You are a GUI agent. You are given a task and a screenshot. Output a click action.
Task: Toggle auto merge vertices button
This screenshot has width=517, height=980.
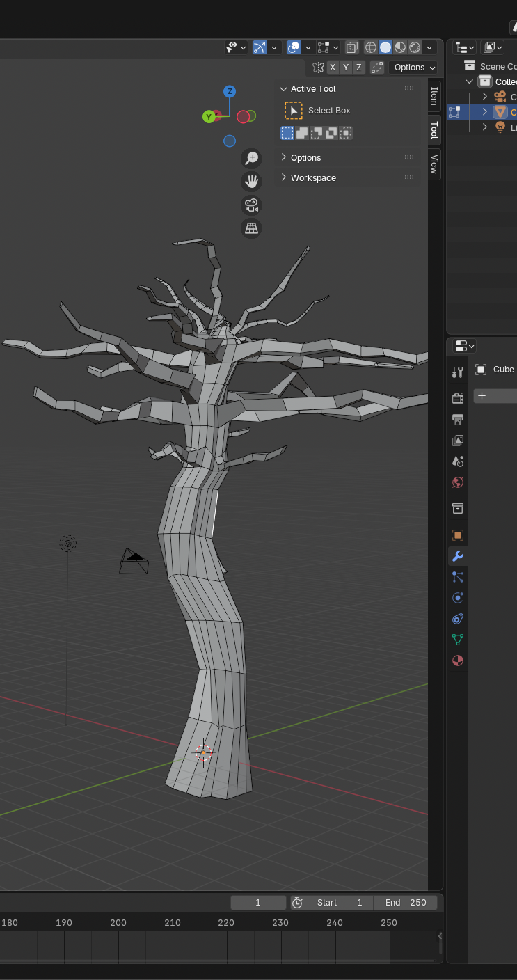(x=377, y=68)
